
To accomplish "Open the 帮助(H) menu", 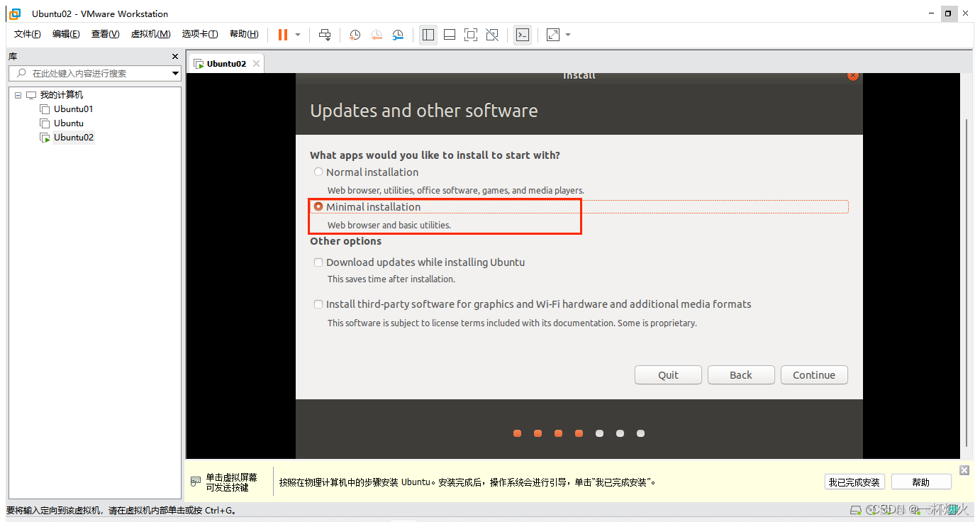I will pyautogui.click(x=244, y=34).
